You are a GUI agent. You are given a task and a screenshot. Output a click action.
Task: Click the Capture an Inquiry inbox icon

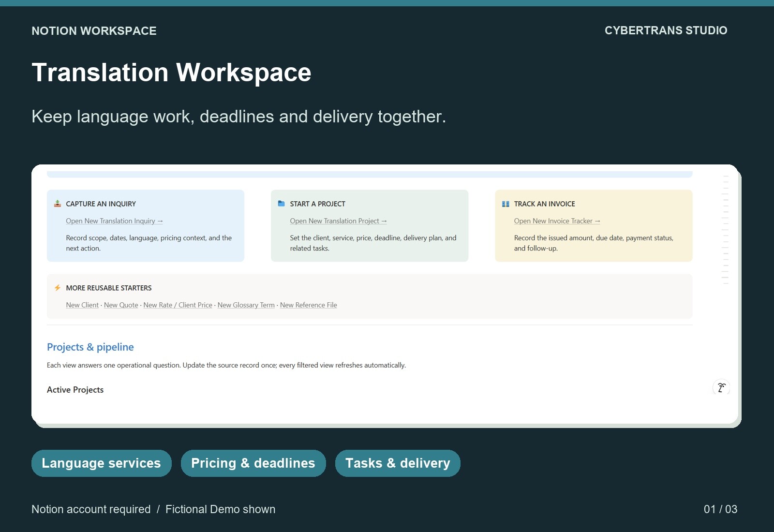[58, 204]
